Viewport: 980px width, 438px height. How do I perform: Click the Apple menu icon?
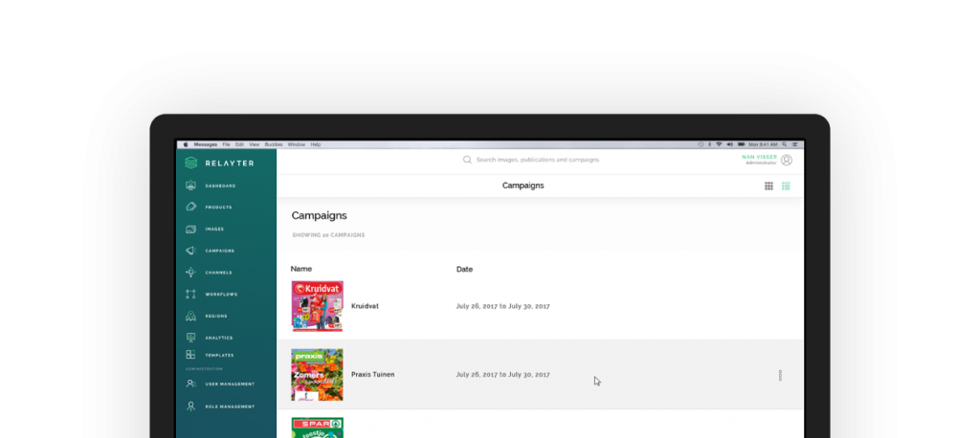186,144
